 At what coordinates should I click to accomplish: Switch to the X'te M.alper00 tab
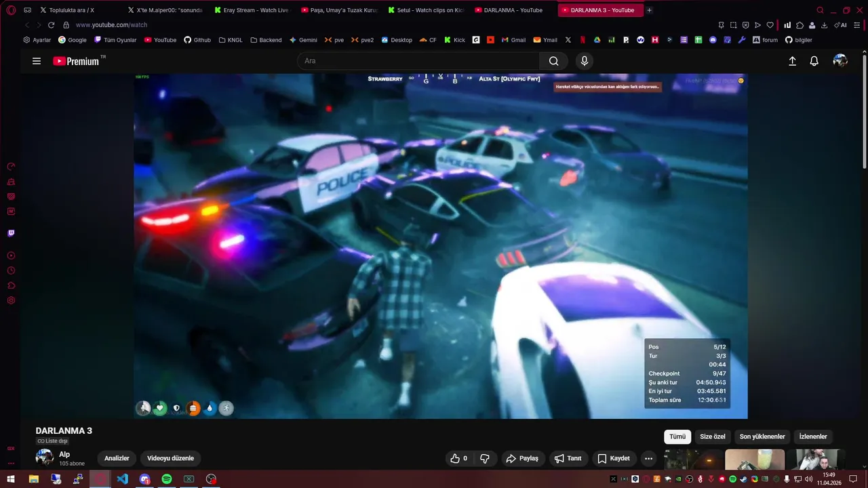(164, 10)
